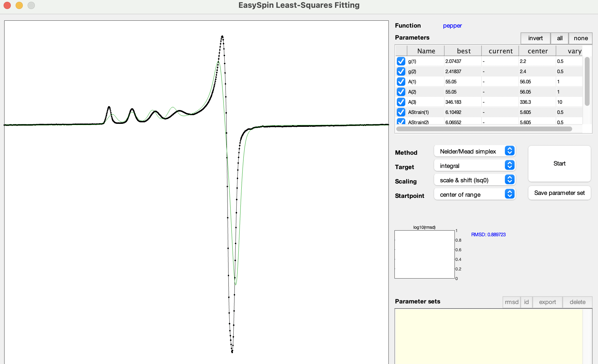Image resolution: width=598 pixels, height=364 pixels.
Task: Select center value 2.2 for g(1)
Action: click(x=537, y=61)
